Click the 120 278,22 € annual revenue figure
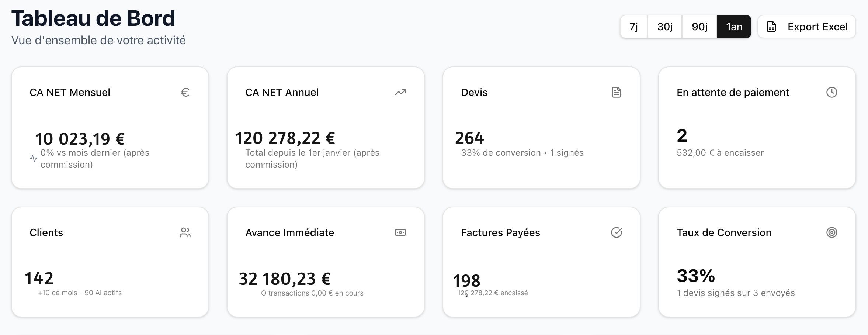The width and height of the screenshot is (868, 335). point(285,138)
